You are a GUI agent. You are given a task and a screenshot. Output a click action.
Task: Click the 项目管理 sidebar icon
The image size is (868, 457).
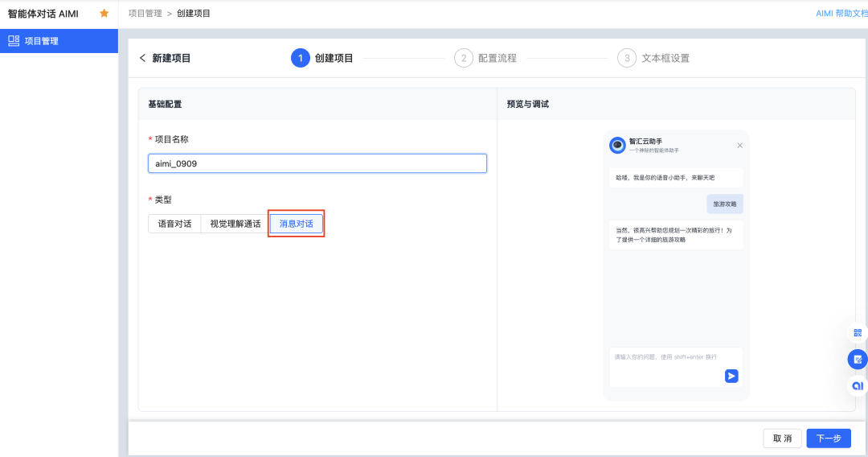[14, 40]
